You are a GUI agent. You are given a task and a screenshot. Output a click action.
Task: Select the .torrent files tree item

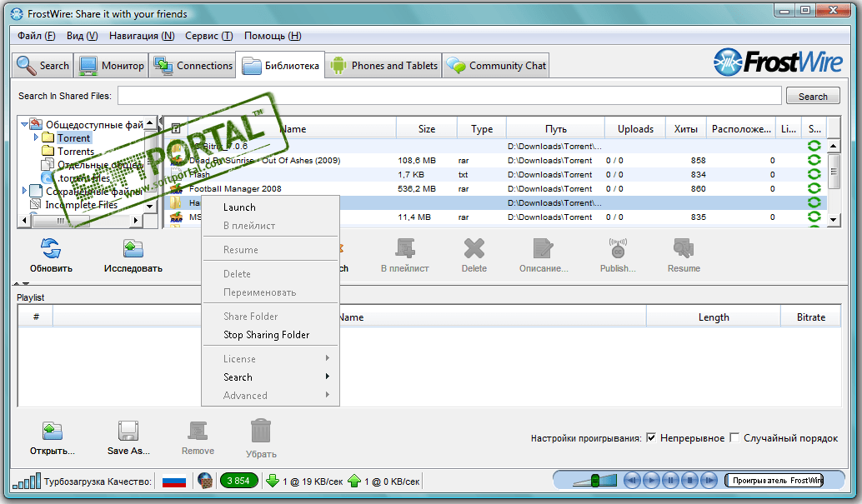pos(83,178)
